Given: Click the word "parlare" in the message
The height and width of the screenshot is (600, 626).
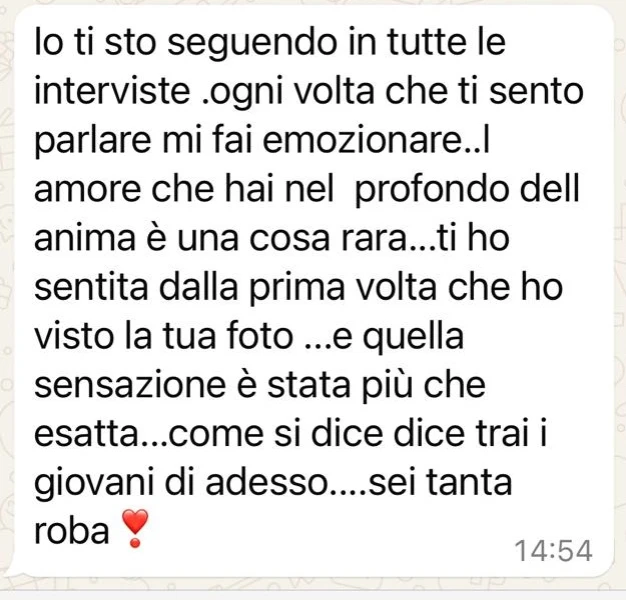Looking at the screenshot, I should (x=93, y=142).
